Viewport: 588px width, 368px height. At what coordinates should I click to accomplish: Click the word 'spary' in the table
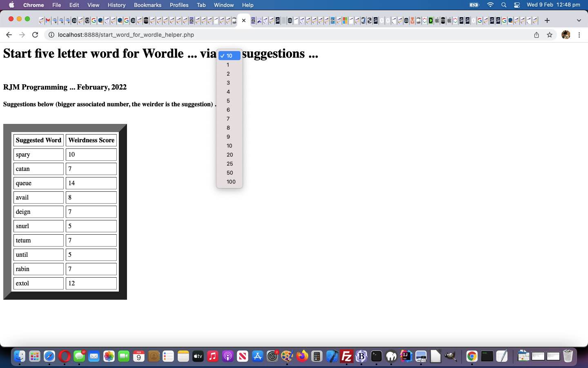point(23,155)
